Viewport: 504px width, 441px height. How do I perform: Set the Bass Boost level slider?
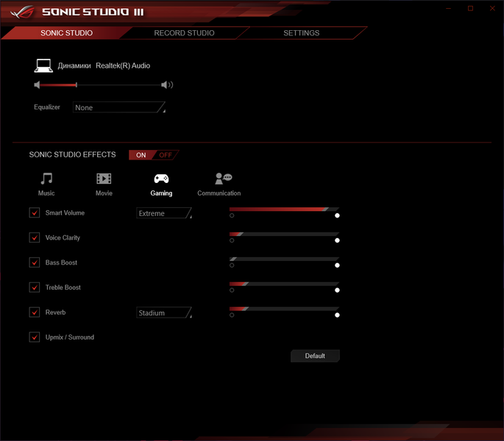click(x=284, y=259)
